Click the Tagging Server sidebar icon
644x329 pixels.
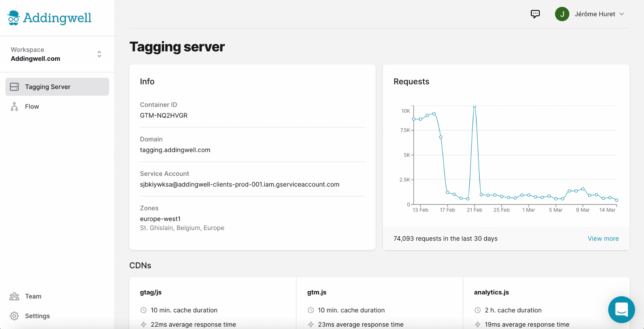click(14, 87)
